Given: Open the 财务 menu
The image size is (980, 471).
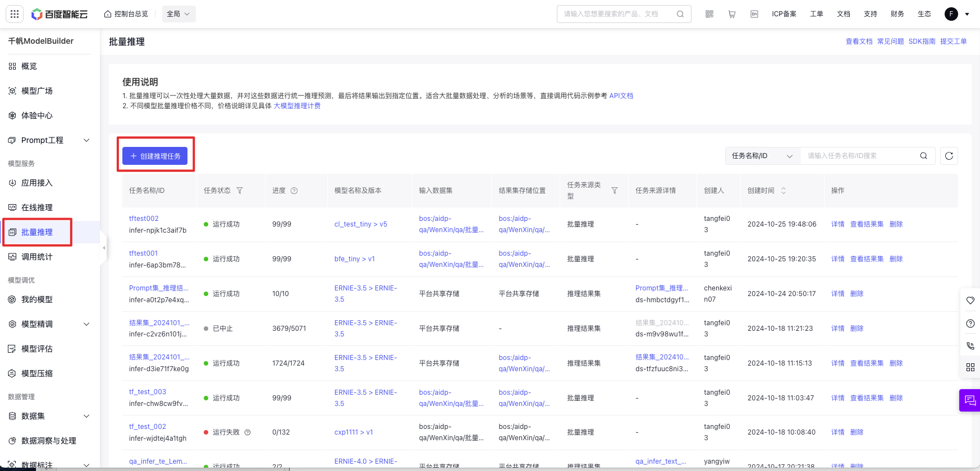Looking at the screenshot, I should (897, 14).
